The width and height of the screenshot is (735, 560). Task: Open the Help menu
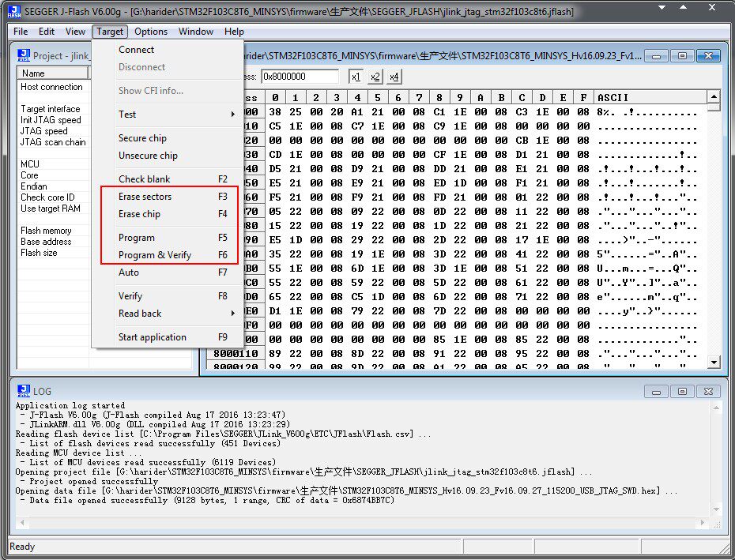coord(234,32)
